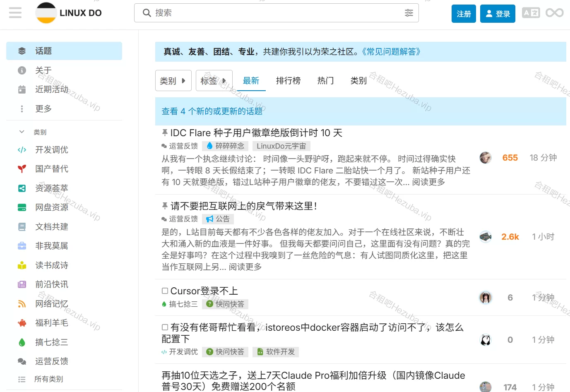Expand the 标签 filter dropdown
Viewport: 570px width, 392px height.
pos(214,81)
